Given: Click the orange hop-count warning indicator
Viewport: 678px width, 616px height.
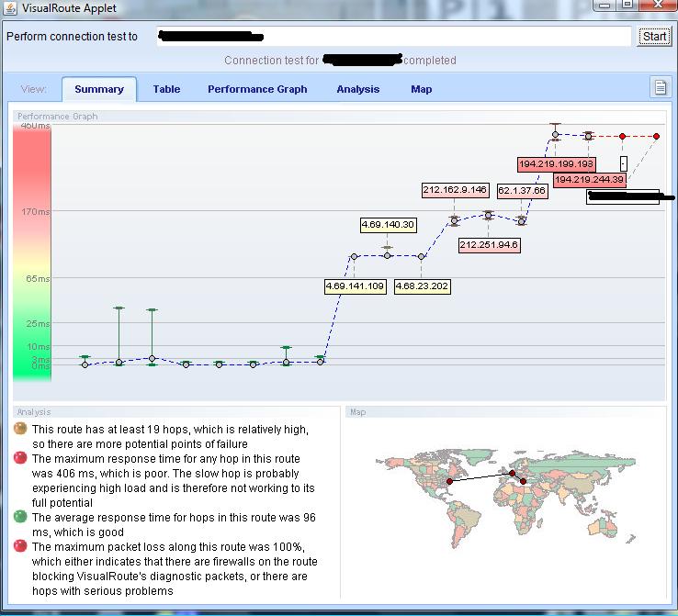Looking at the screenshot, I should pyautogui.click(x=20, y=429).
